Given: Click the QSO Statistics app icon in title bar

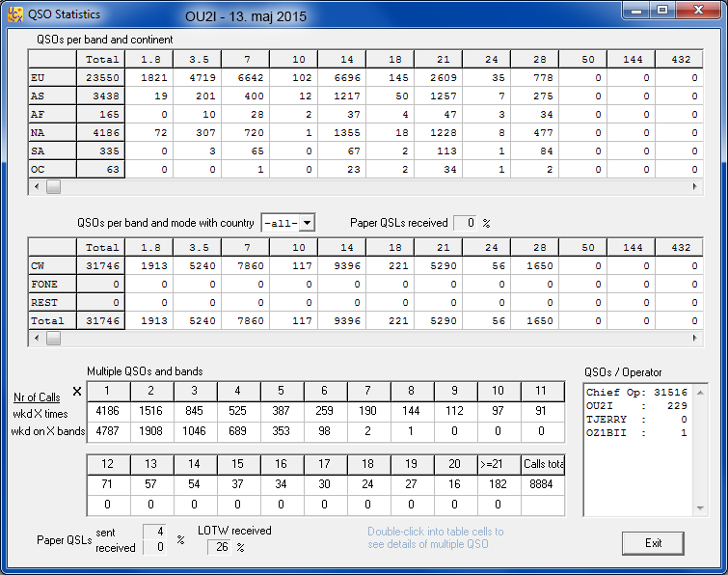Looking at the screenshot, I should [x=15, y=14].
